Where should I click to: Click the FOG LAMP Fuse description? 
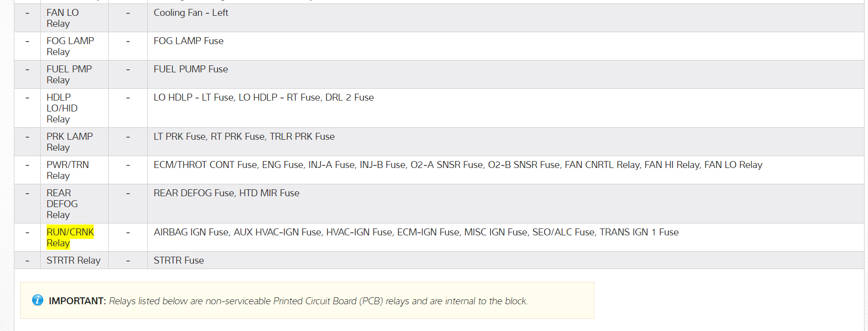pyautogui.click(x=188, y=41)
